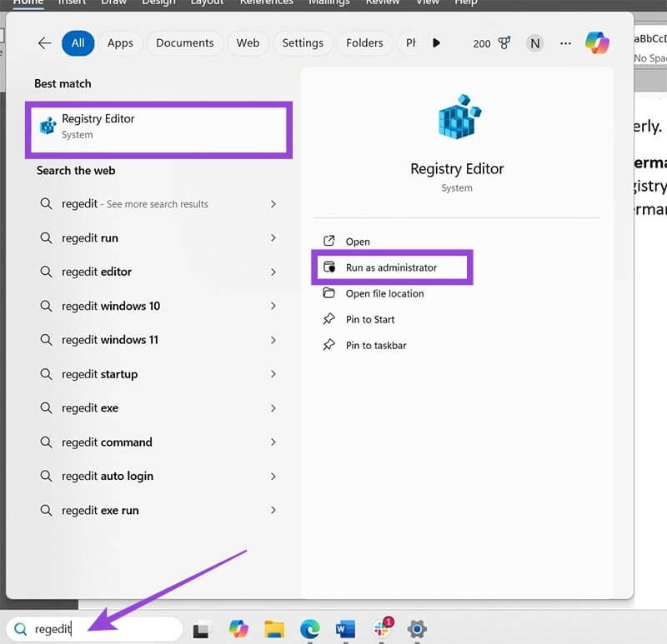Switch to the Documents filter tab
Image resolution: width=667 pixels, height=644 pixels.
pyautogui.click(x=184, y=43)
